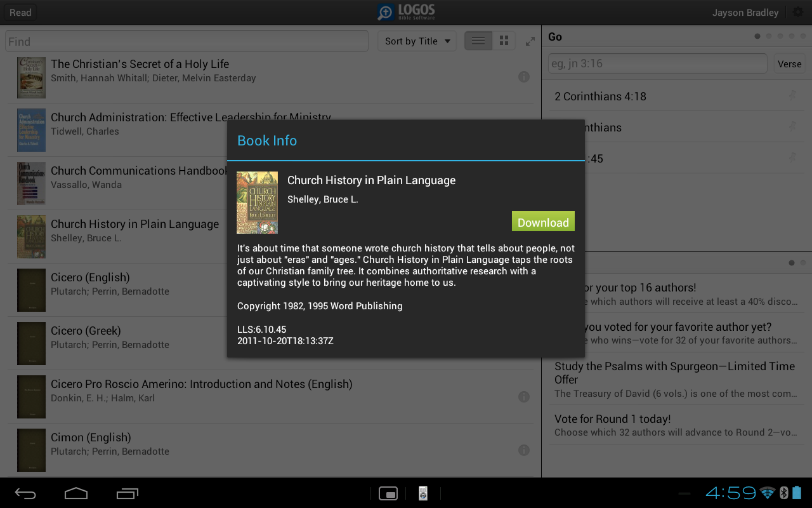Tap the Android home button
The height and width of the screenshot is (508, 812).
(75, 493)
